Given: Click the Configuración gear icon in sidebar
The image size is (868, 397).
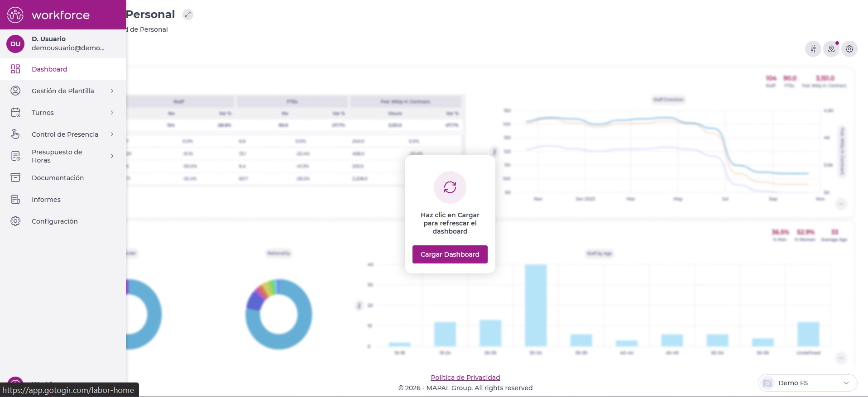Looking at the screenshot, I should pyautogui.click(x=15, y=221).
